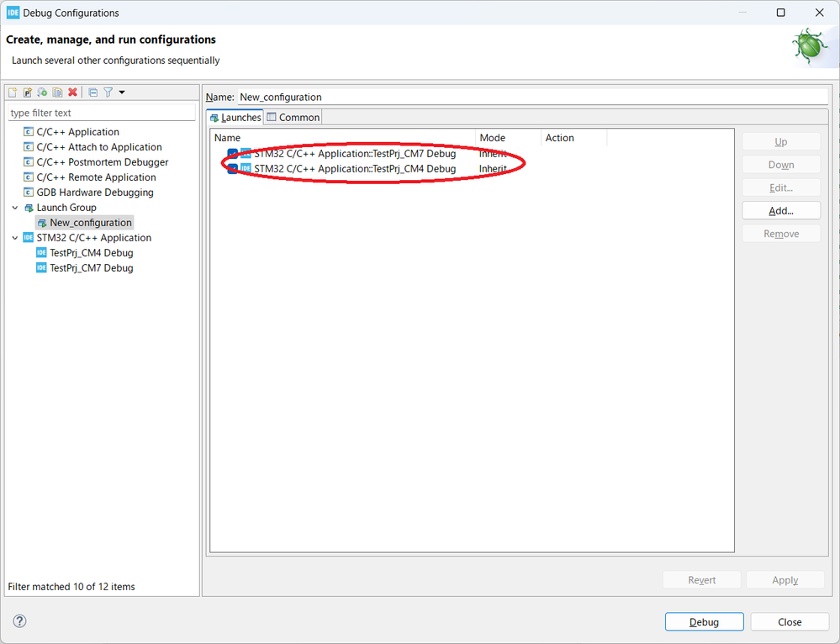840x644 pixels.
Task: Switch to the Launches tab
Action: 235,118
